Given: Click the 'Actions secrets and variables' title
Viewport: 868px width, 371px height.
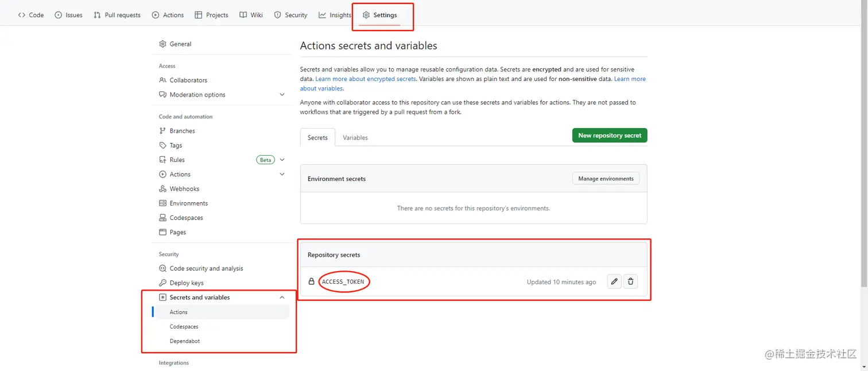Looking at the screenshot, I should click(x=369, y=45).
